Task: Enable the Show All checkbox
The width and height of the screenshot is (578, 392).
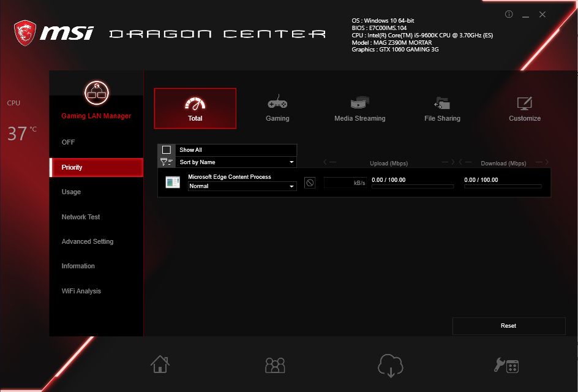Action: coord(167,150)
